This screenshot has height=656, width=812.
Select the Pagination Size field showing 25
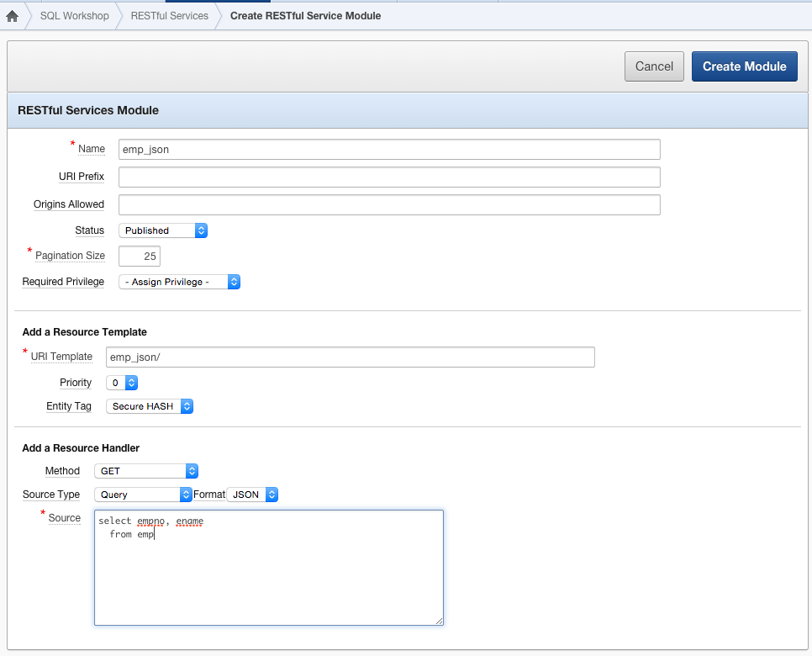click(x=139, y=256)
